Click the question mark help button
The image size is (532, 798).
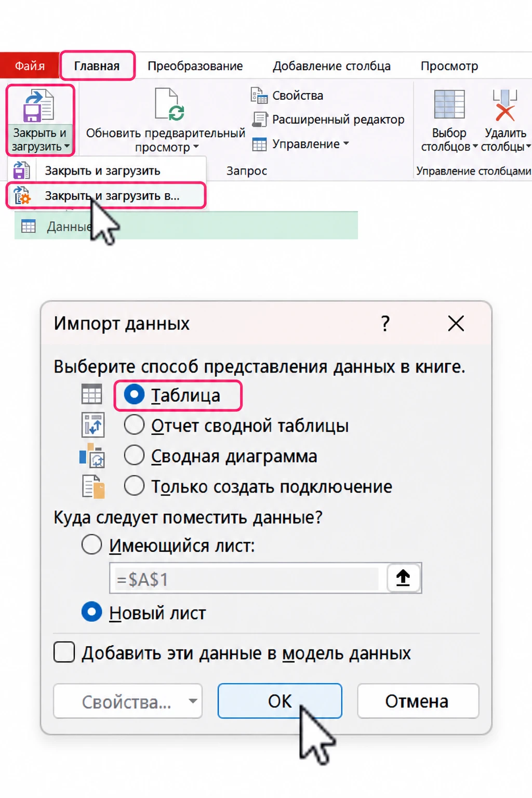pyautogui.click(x=385, y=323)
